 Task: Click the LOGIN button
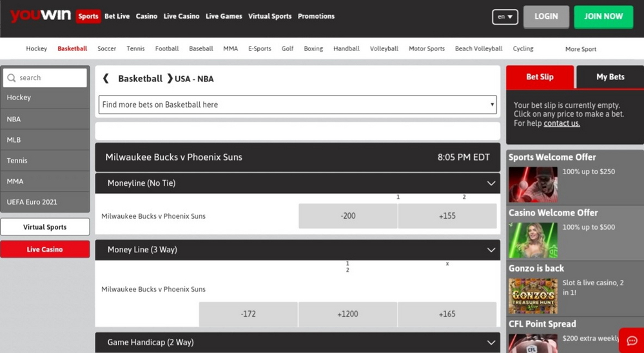click(546, 17)
